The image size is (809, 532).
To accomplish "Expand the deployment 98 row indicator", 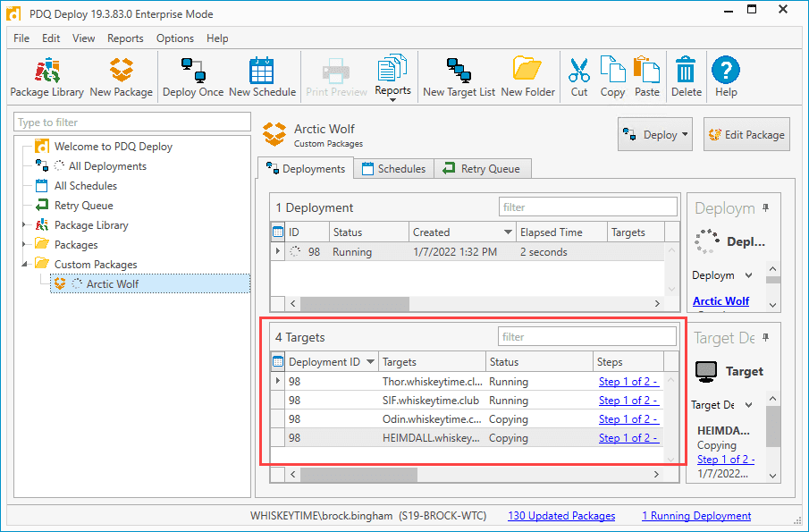I will [278, 251].
